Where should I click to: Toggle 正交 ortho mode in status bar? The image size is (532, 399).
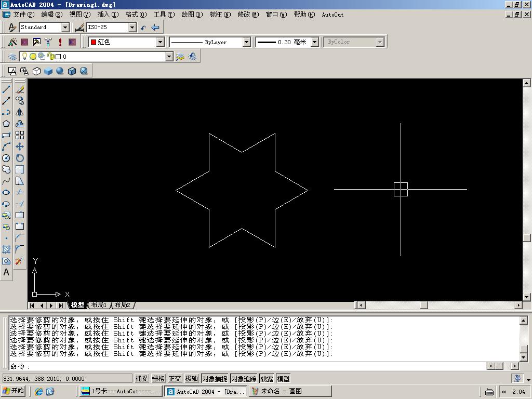[x=175, y=379]
